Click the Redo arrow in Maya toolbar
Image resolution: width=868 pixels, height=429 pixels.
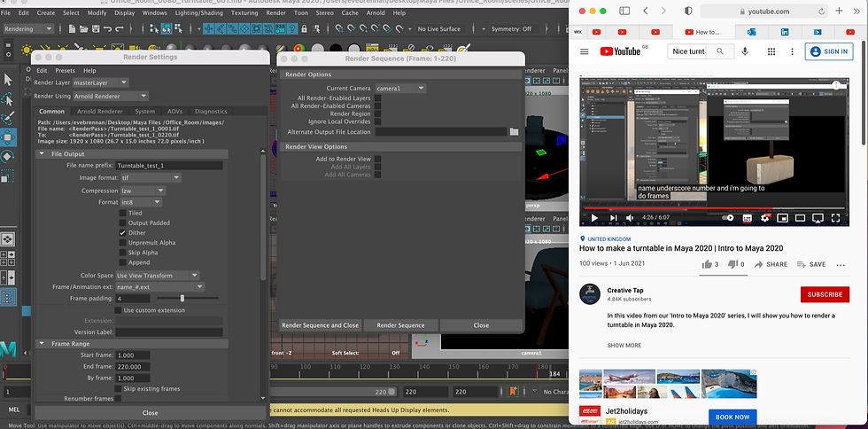120,29
